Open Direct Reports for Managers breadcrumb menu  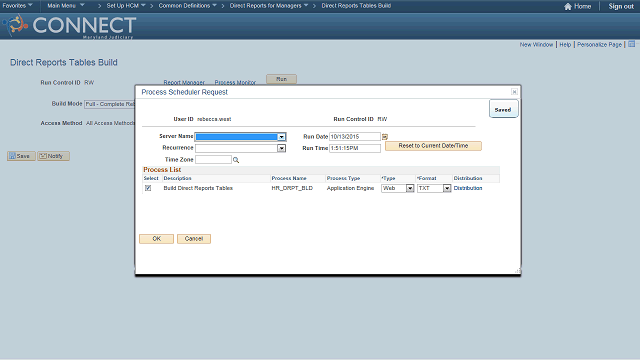coord(269,6)
